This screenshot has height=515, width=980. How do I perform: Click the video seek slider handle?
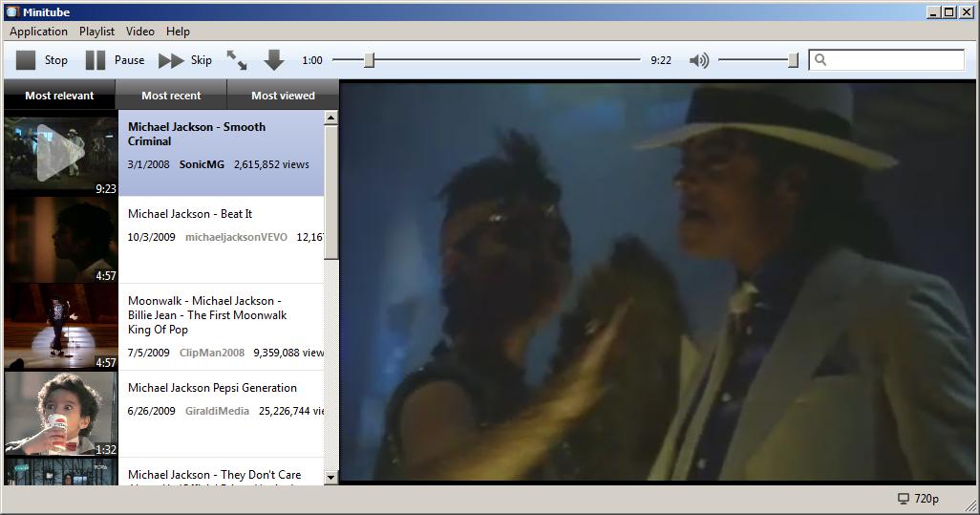(x=370, y=60)
